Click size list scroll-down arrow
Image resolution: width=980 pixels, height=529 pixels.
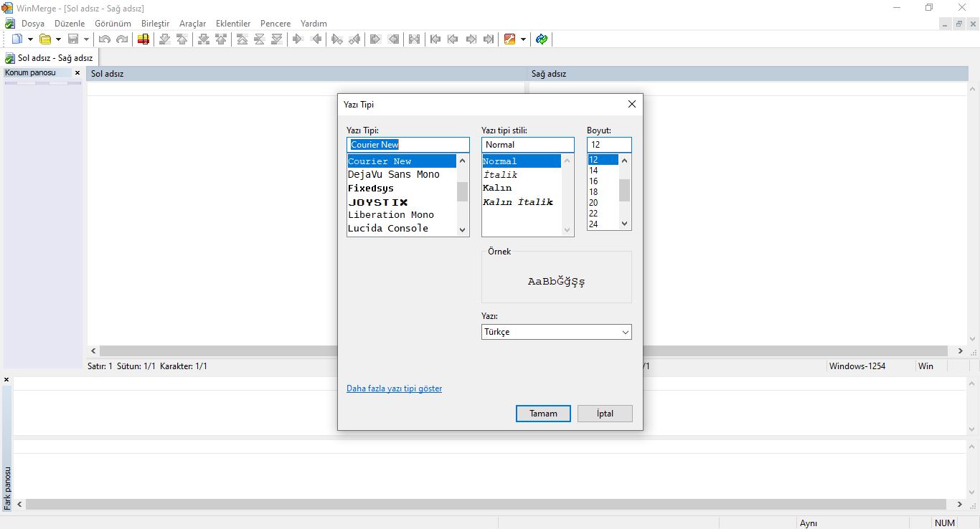pyautogui.click(x=625, y=224)
